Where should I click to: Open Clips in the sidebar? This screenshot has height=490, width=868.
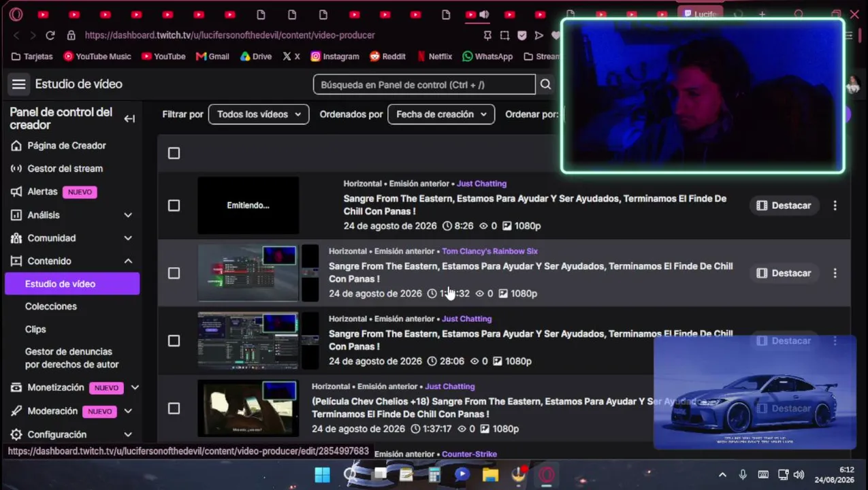coord(35,329)
